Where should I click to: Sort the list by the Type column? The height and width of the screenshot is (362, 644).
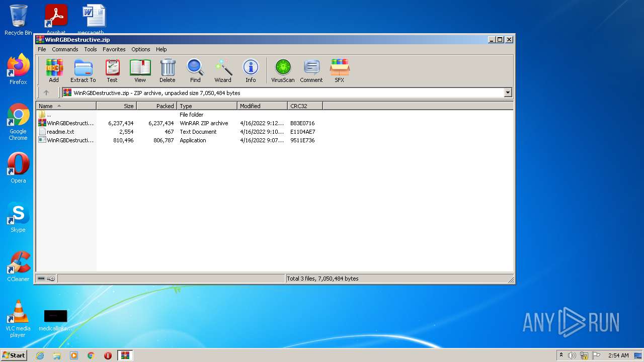click(207, 106)
